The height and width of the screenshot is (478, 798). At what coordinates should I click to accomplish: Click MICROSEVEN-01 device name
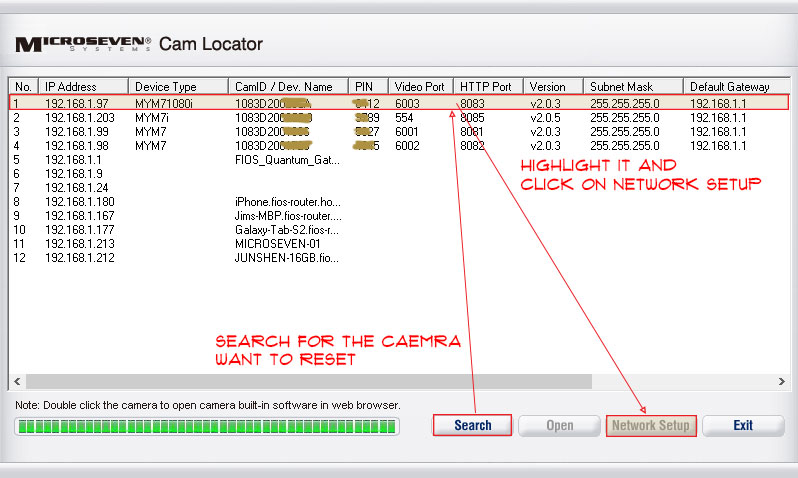277,243
